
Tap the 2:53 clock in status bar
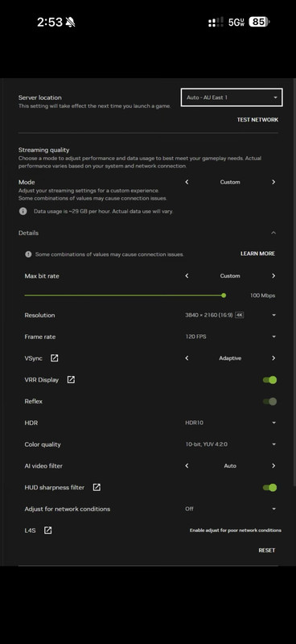(50, 23)
